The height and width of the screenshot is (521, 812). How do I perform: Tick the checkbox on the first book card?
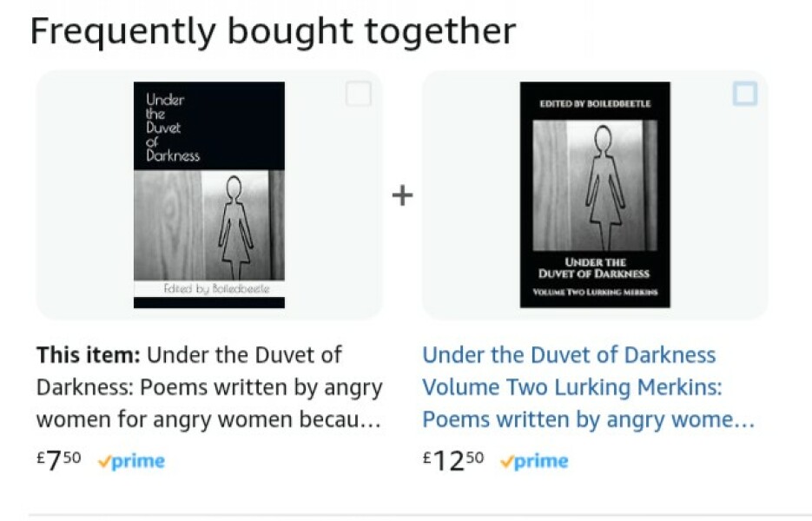358,94
